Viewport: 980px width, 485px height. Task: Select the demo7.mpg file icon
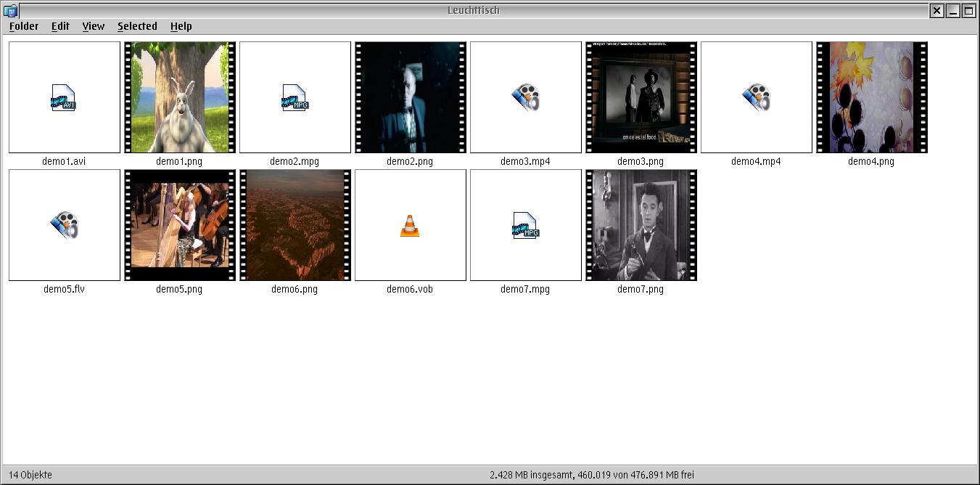525,225
